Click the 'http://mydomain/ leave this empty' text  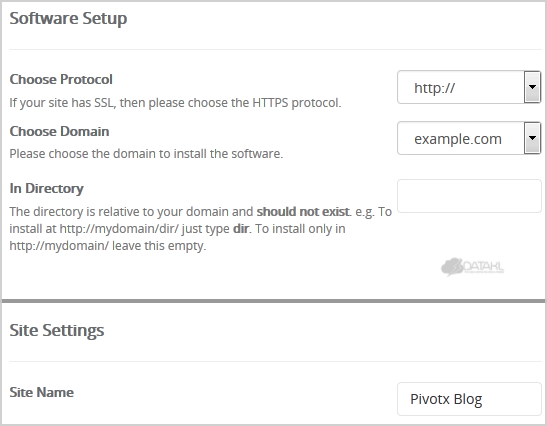click(x=108, y=246)
